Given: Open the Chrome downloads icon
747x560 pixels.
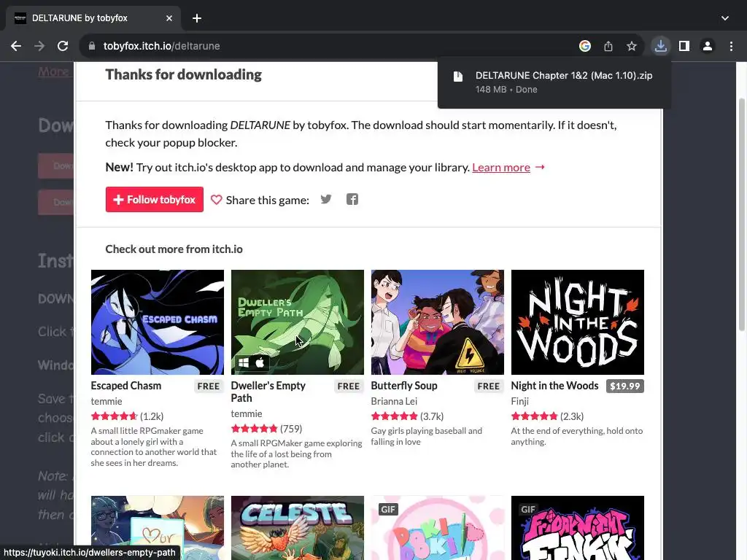Looking at the screenshot, I should [x=661, y=46].
